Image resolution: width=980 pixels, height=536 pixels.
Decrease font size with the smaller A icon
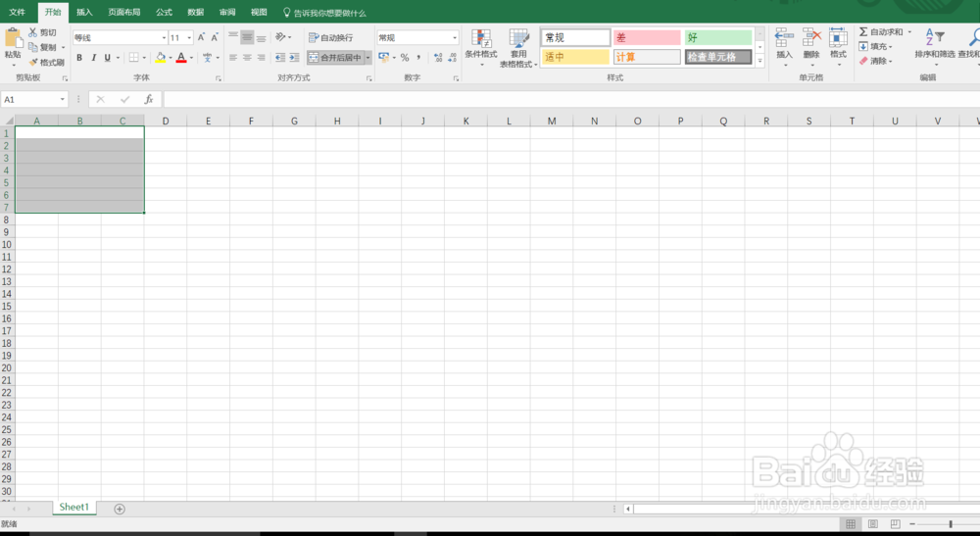coord(215,37)
